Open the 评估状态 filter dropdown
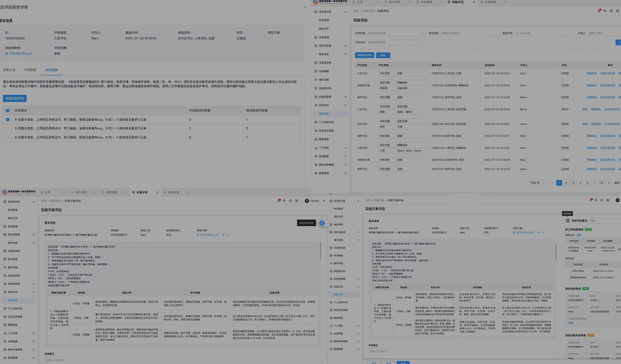The width and height of the screenshot is (621, 364). [395, 43]
